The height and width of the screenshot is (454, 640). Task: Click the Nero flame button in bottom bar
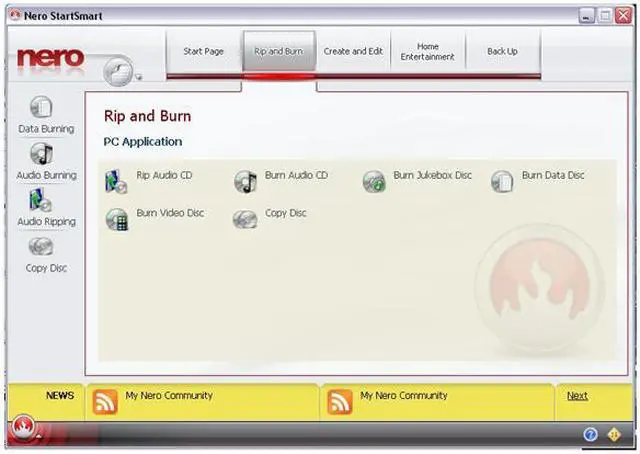(x=23, y=427)
